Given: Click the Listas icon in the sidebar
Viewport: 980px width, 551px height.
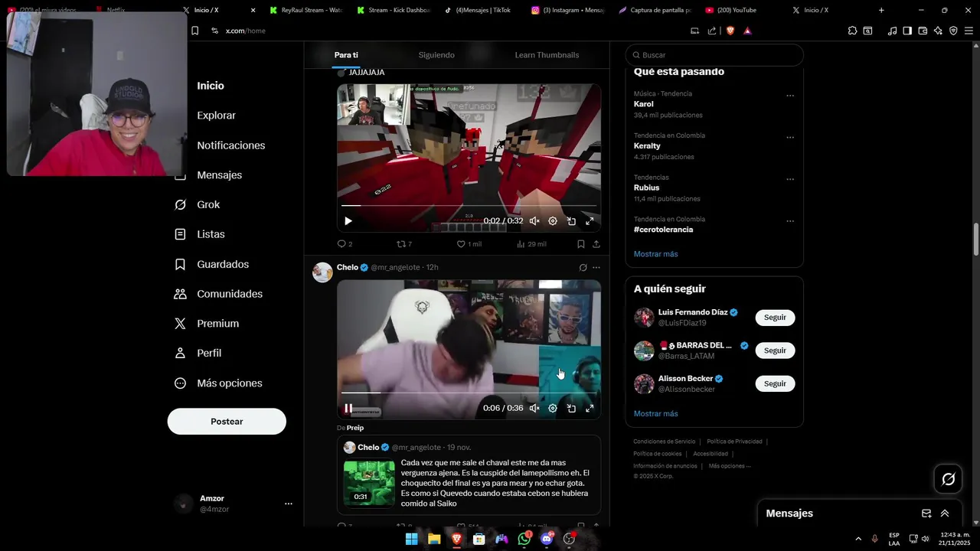Looking at the screenshot, I should click(181, 234).
